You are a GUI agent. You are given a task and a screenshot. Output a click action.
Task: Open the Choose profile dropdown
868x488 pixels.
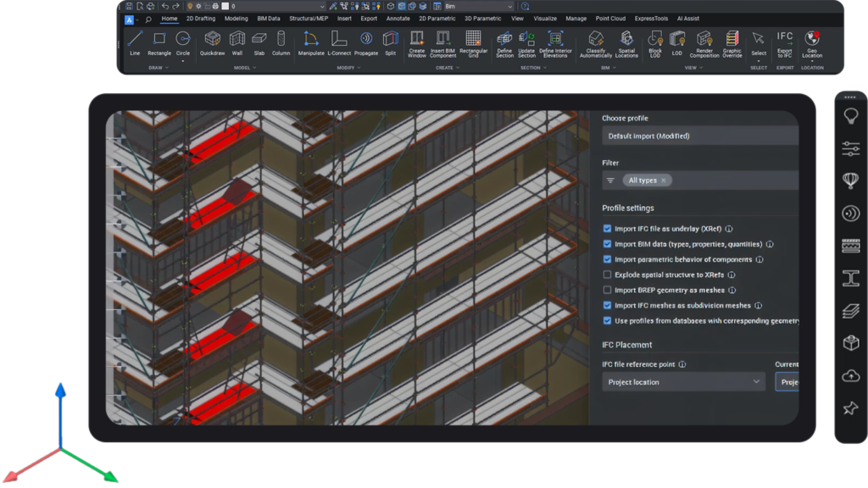pyautogui.click(x=700, y=136)
